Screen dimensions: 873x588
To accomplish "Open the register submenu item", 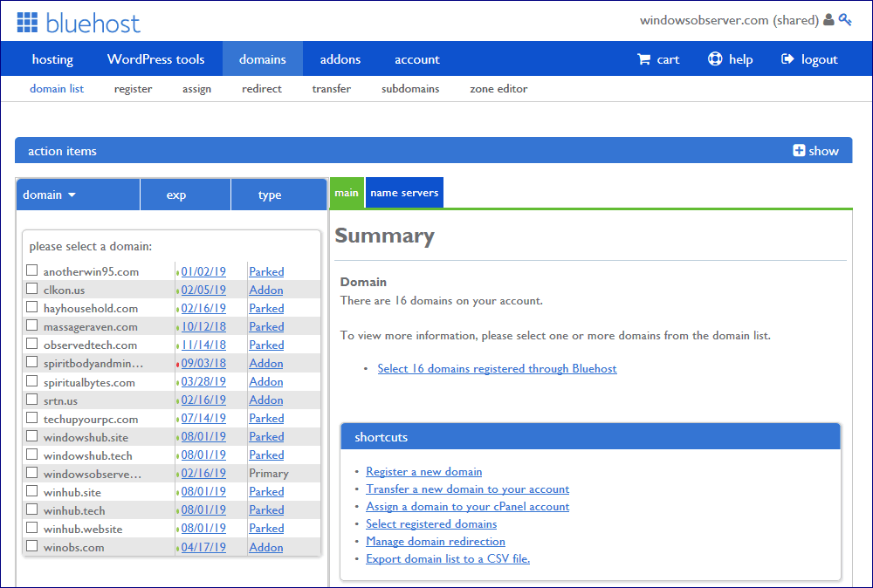I will 133,88.
